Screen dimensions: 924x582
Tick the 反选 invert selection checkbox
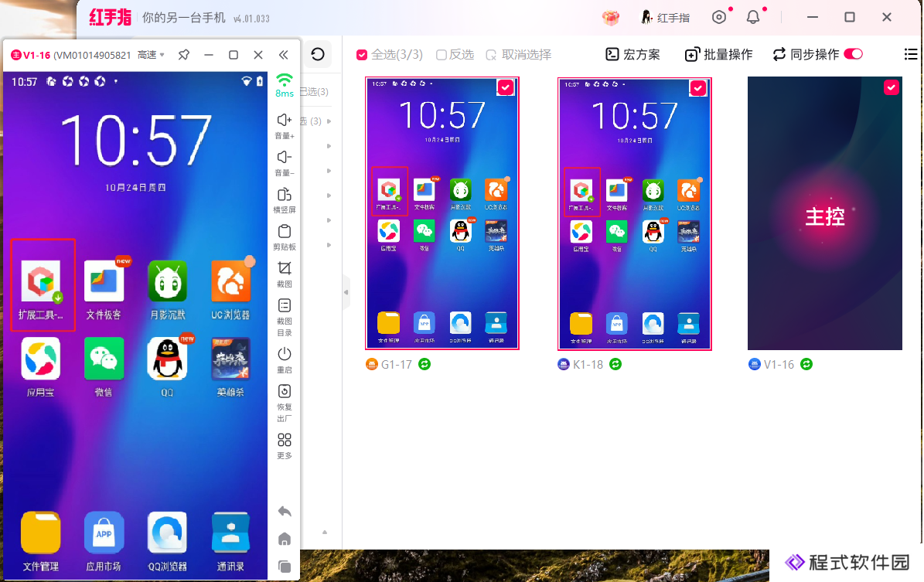442,55
